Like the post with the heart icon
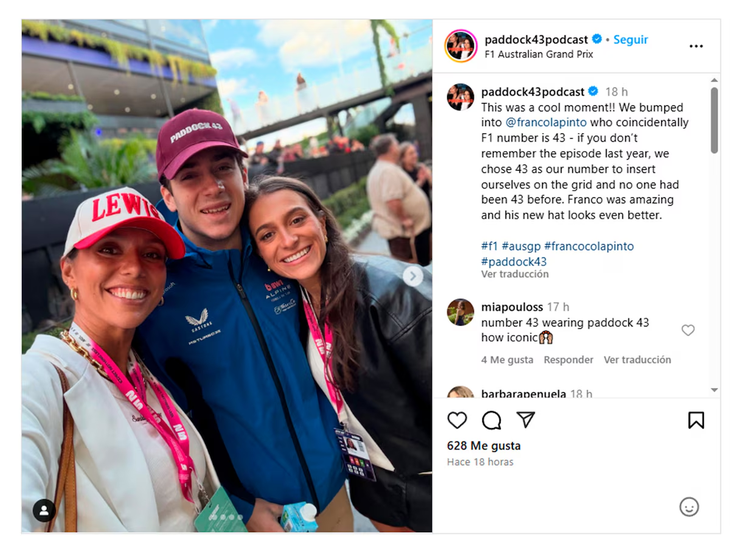Viewport: 730px width, 548px height. coord(457,420)
